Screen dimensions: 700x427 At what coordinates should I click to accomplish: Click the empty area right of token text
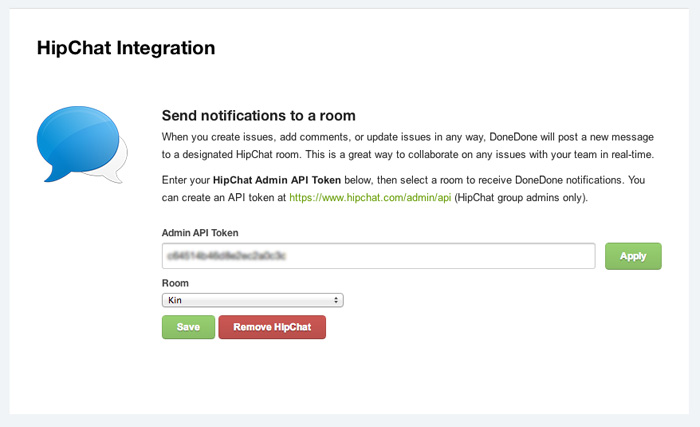440,256
